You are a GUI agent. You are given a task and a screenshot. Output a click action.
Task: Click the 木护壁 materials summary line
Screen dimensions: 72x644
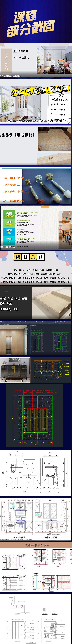[35, 282]
